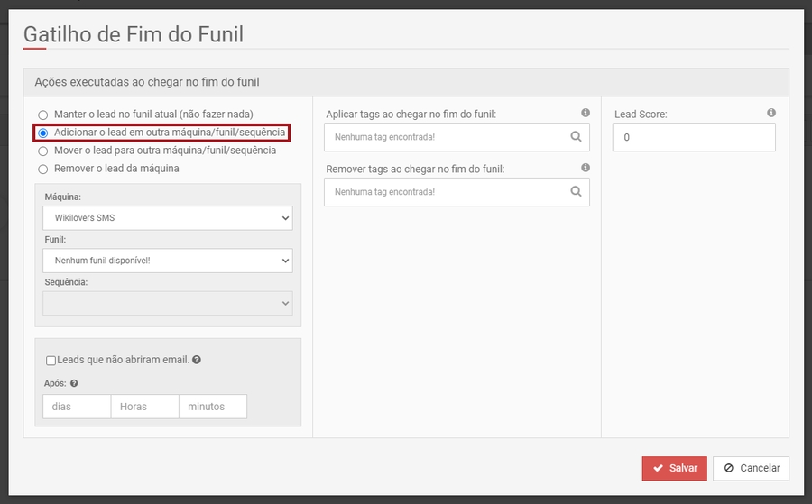Click help icon next to Após label

coord(74,383)
